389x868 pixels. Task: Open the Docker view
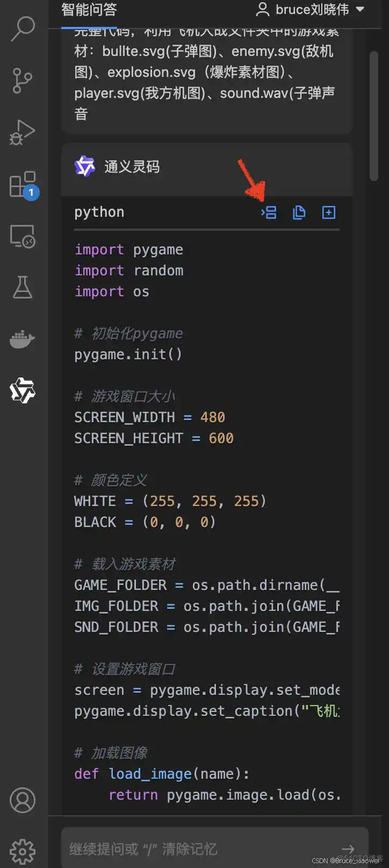coord(23,339)
